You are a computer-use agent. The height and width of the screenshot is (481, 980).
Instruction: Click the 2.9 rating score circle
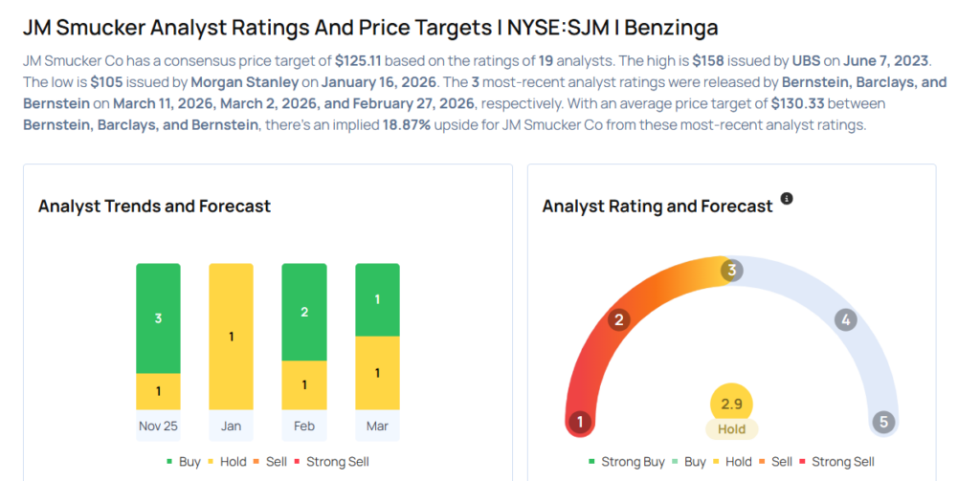(x=732, y=404)
